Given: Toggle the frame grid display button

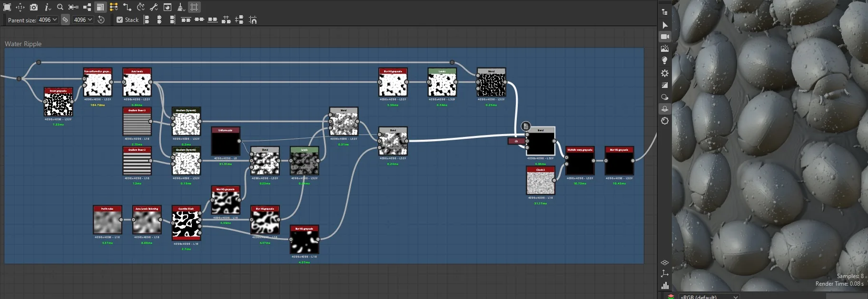Looking at the screenshot, I should tap(194, 7).
